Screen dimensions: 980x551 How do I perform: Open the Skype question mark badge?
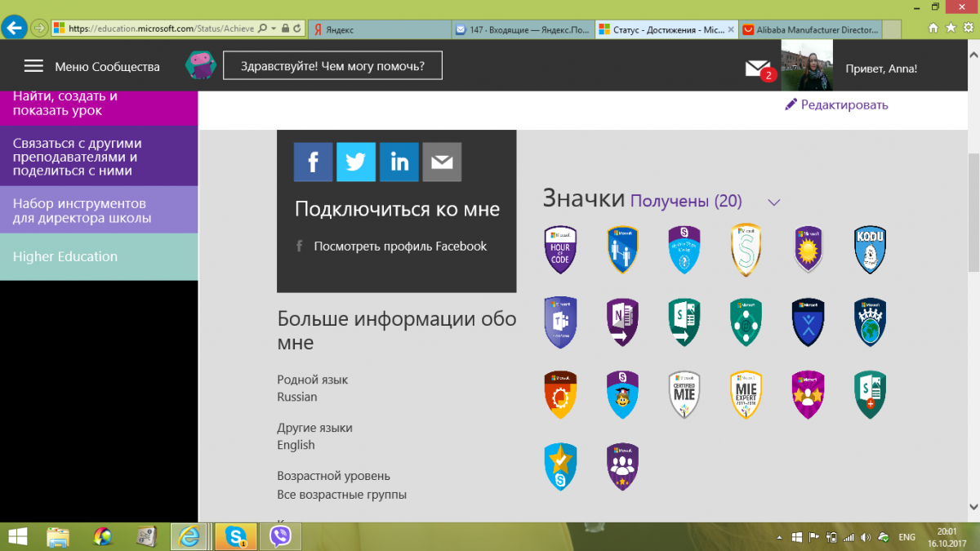pyautogui.click(x=684, y=250)
